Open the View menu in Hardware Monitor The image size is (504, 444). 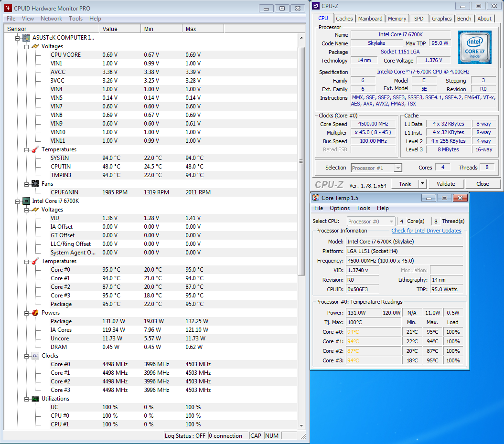coord(28,19)
